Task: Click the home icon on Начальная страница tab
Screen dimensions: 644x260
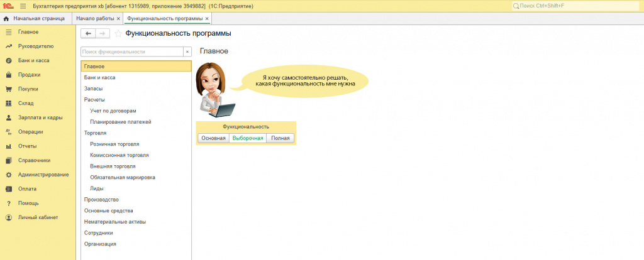Action: click(x=6, y=19)
